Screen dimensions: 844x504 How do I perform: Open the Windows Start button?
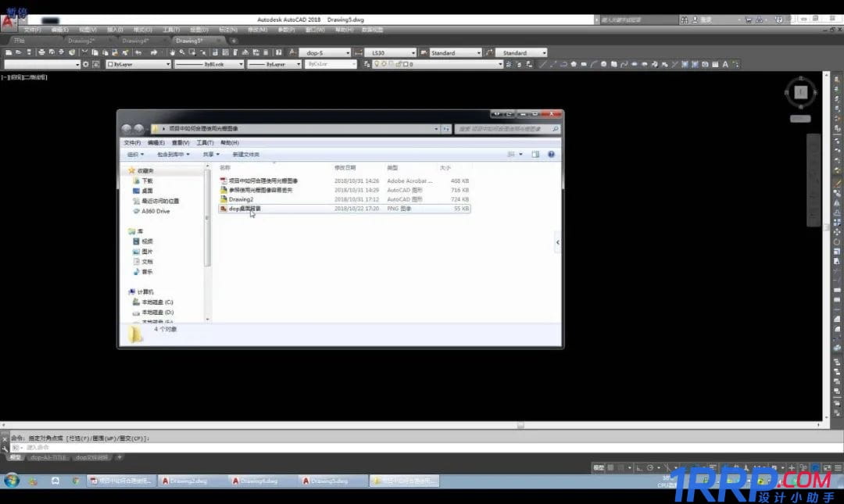12,481
